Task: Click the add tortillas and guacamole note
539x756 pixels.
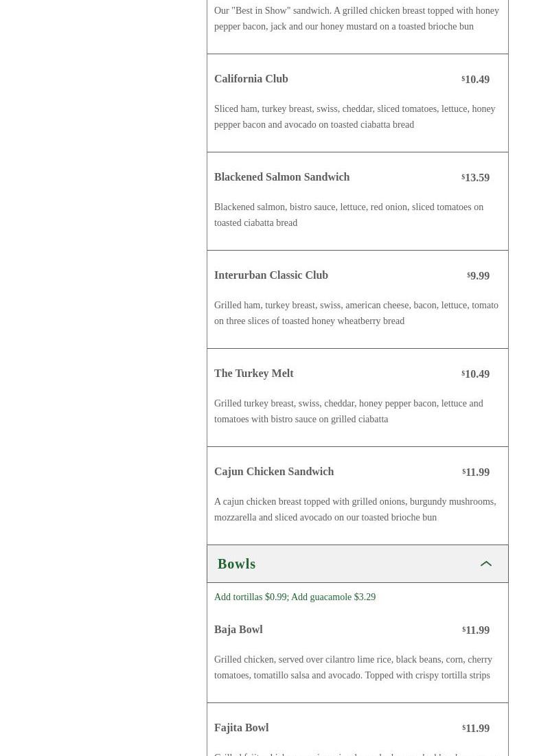Action: [295, 597]
